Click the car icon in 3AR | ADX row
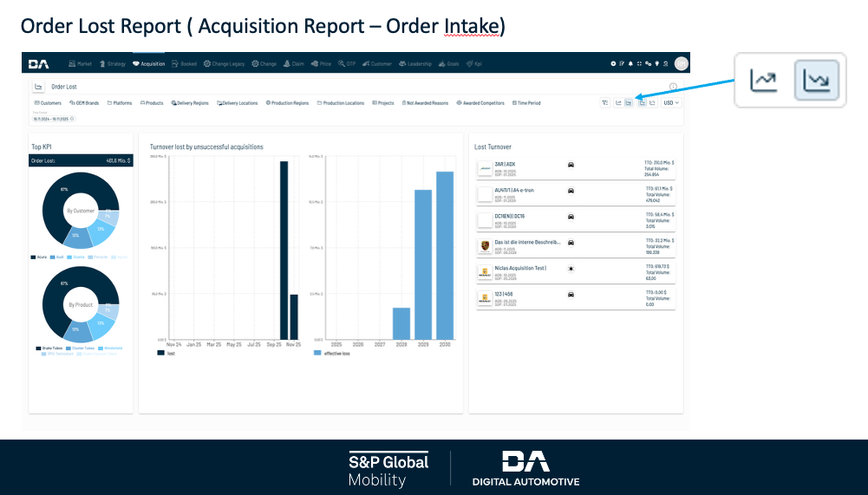Screen dimensions: 868x495 (571, 165)
